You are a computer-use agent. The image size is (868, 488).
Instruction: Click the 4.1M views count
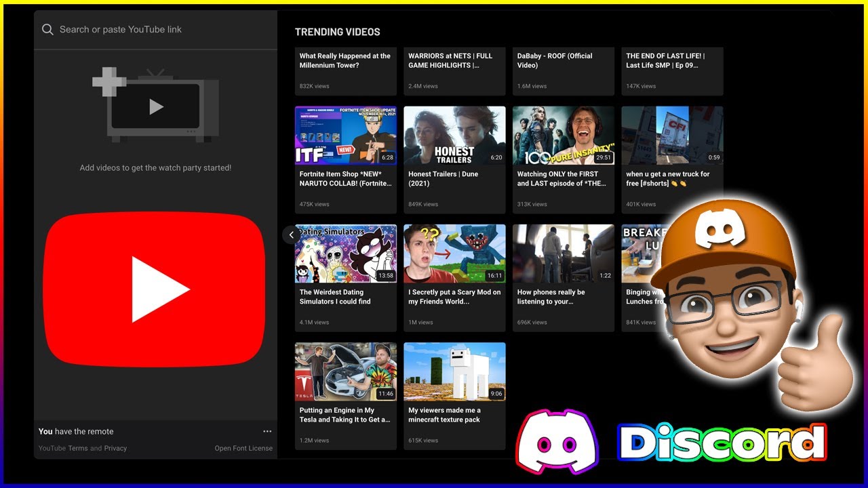pyautogui.click(x=314, y=323)
